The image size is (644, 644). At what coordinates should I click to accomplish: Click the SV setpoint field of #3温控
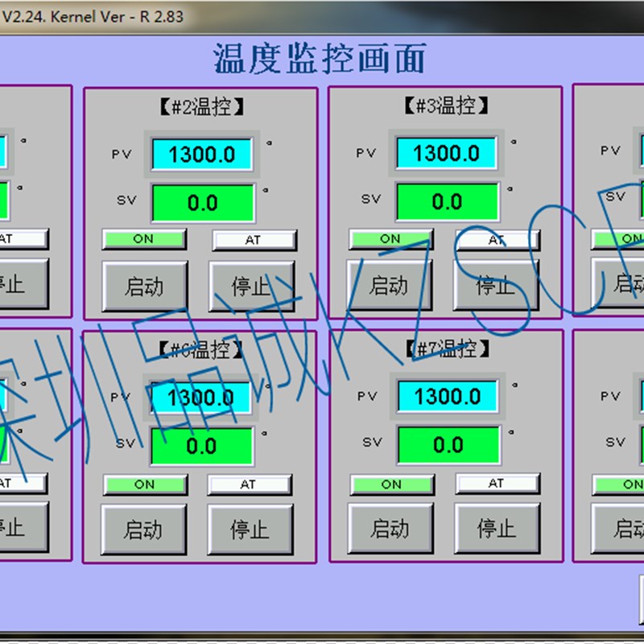448,201
